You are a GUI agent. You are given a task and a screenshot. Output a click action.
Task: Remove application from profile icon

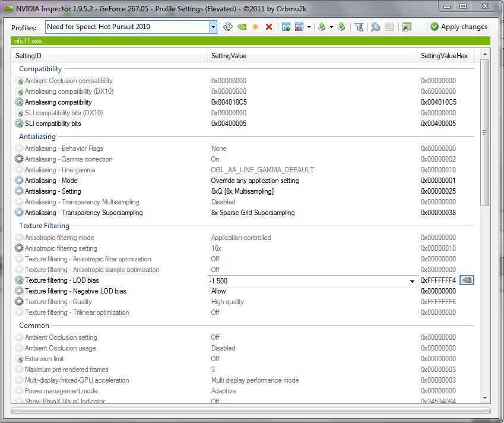coord(299,27)
